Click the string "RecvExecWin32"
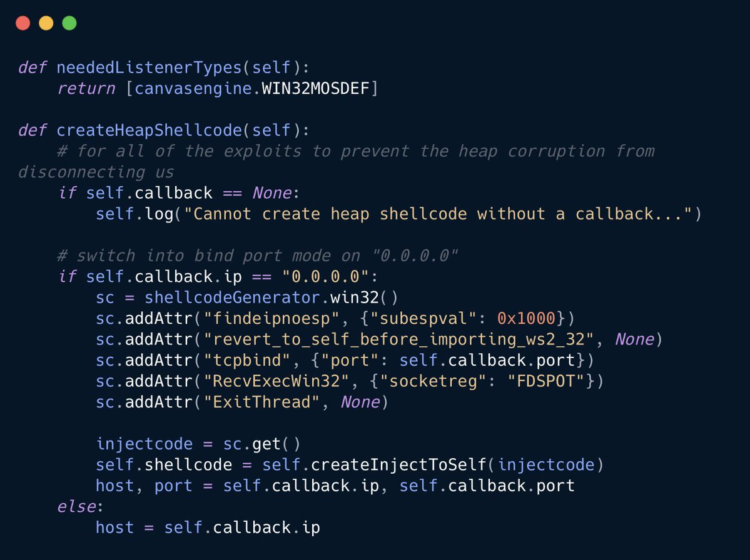750x560 pixels. [276, 381]
